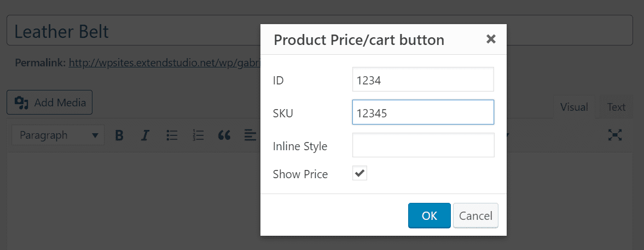Viewport: 644px width, 250px height.
Task: Apply italic formatting from toolbar
Action: point(144,135)
